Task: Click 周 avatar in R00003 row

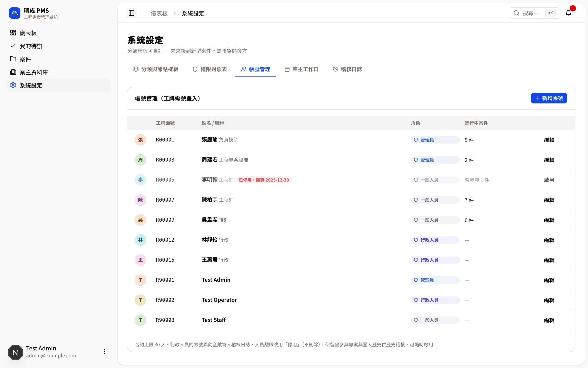Action: coord(140,160)
